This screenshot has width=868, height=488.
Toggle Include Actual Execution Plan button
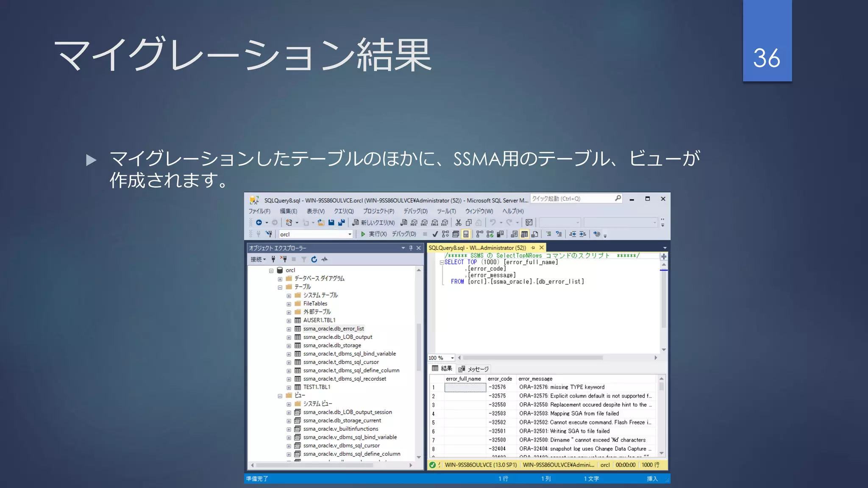(480, 234)
